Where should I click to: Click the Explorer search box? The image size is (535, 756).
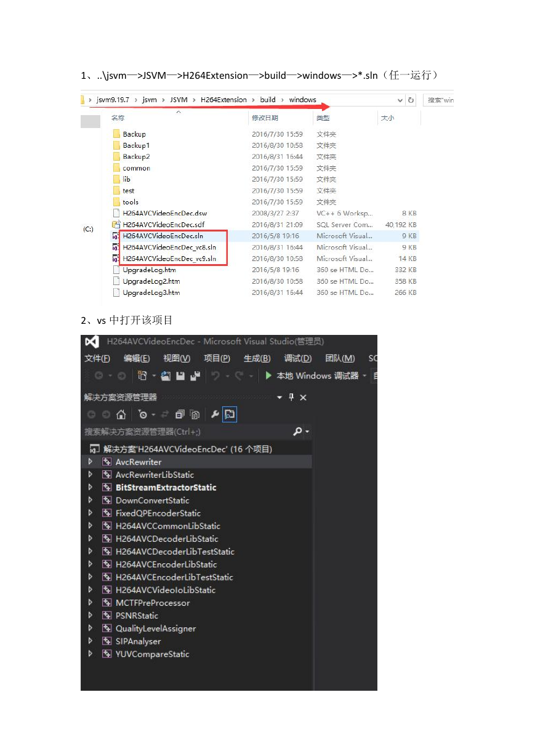[438, 100]
